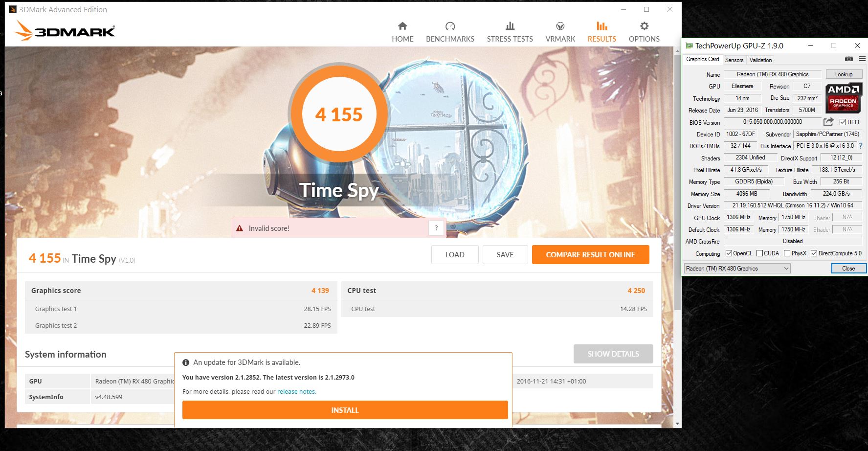This screenshot has height=451, width=868.
Task: Click the CPU test 14.28 FPS row
Action: click(x=497, y=309)
